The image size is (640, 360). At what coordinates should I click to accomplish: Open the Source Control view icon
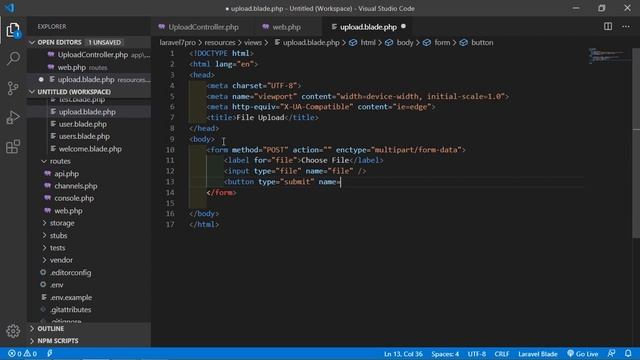pyautogui.click(x=13, y=88)
